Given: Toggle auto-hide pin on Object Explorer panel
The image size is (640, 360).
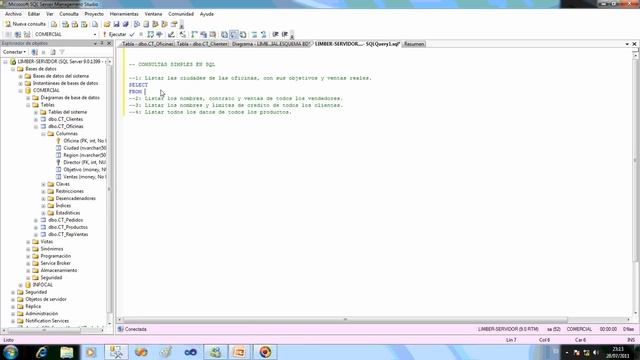Looking at the screenshot, I should pos(102,43).
